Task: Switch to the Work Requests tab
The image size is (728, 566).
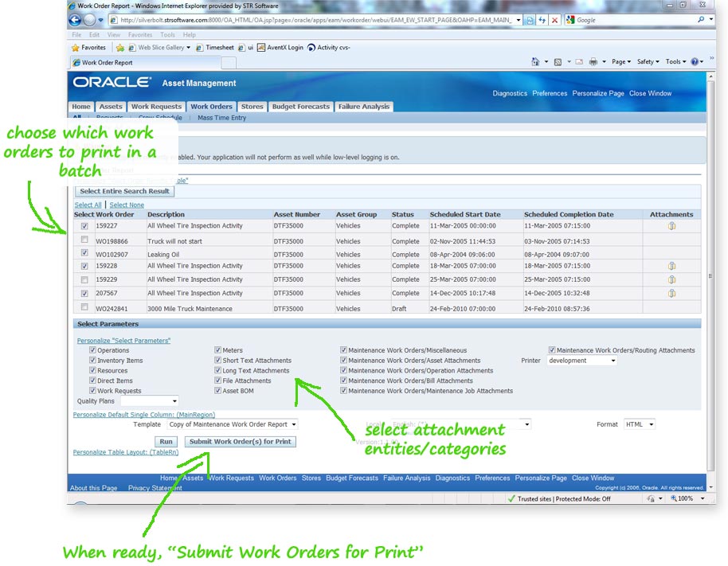Action: pyautogui.click(x=156, y=107)
